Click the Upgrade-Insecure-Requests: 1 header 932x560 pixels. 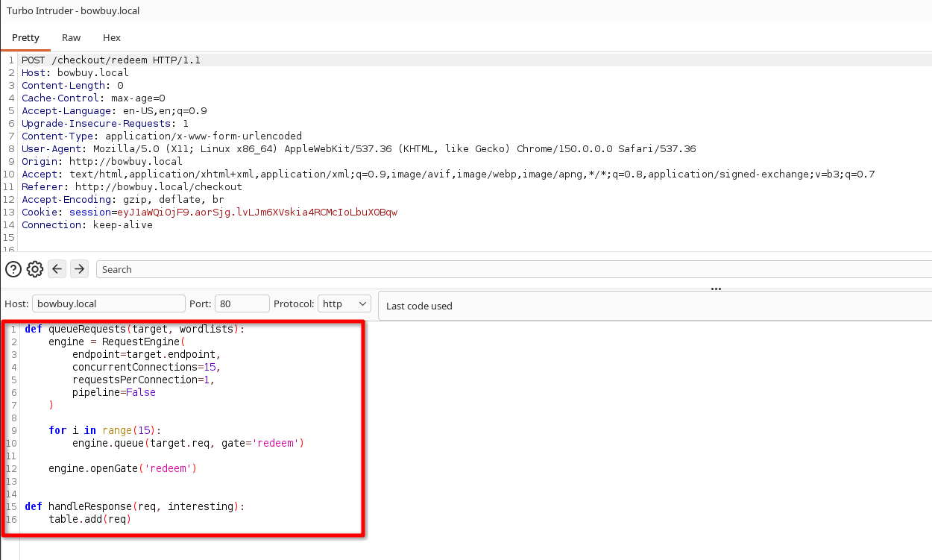tap(105, 123)
